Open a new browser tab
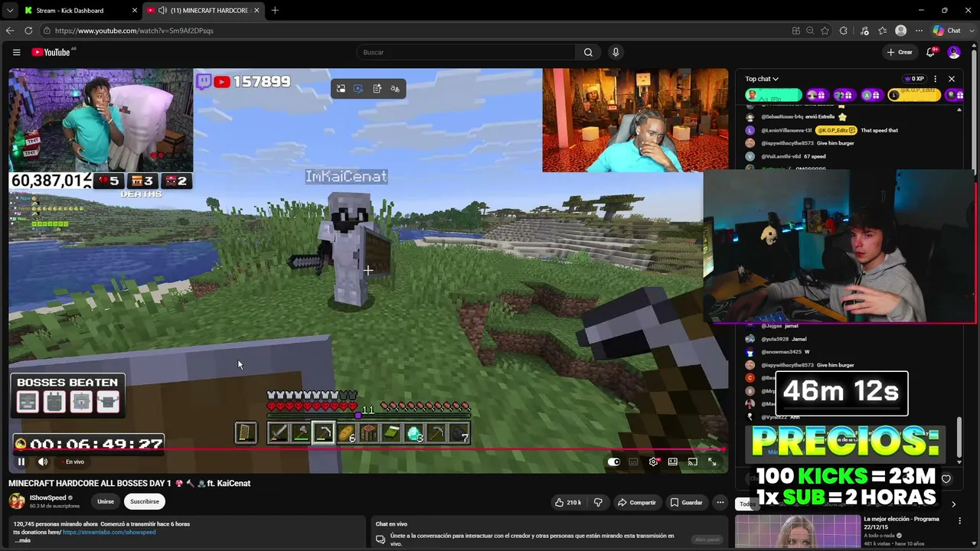This screenshot has width=980, height=551. (x=275, y=11)
